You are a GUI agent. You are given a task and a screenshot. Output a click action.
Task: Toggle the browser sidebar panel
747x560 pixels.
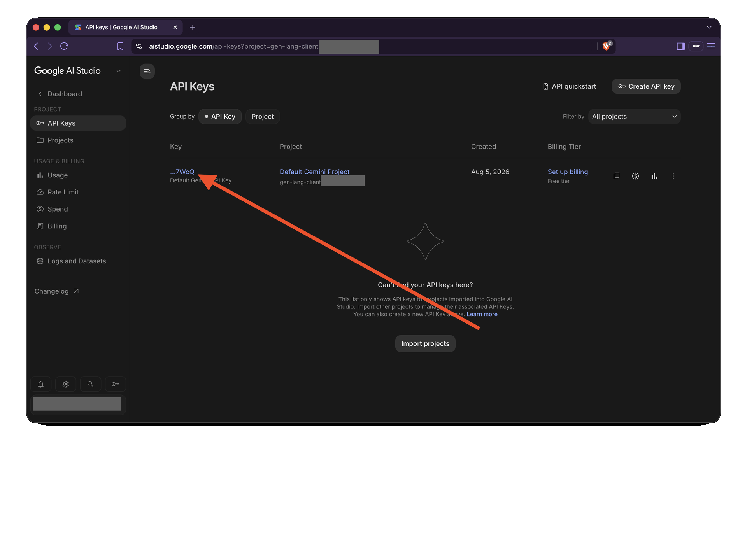coord(680,46)
